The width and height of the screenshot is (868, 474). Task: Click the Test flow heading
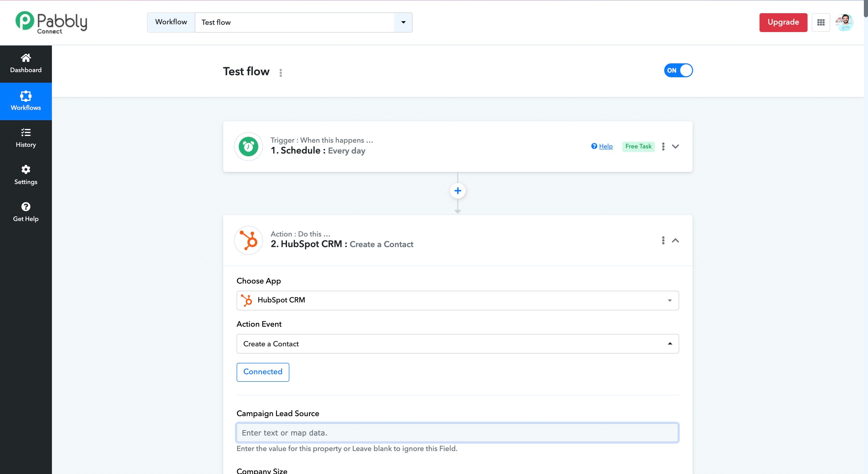[x=246, y=72]
